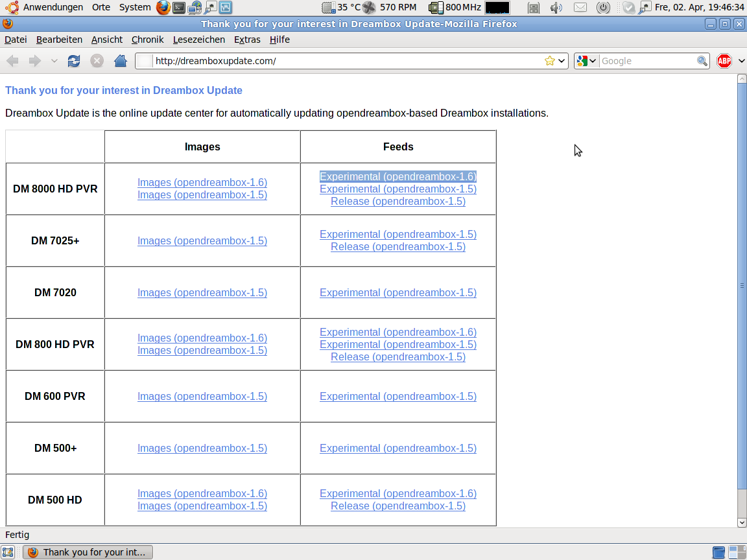747x560 pixels.
Task: Click the reload page icon
Action: 74,61
